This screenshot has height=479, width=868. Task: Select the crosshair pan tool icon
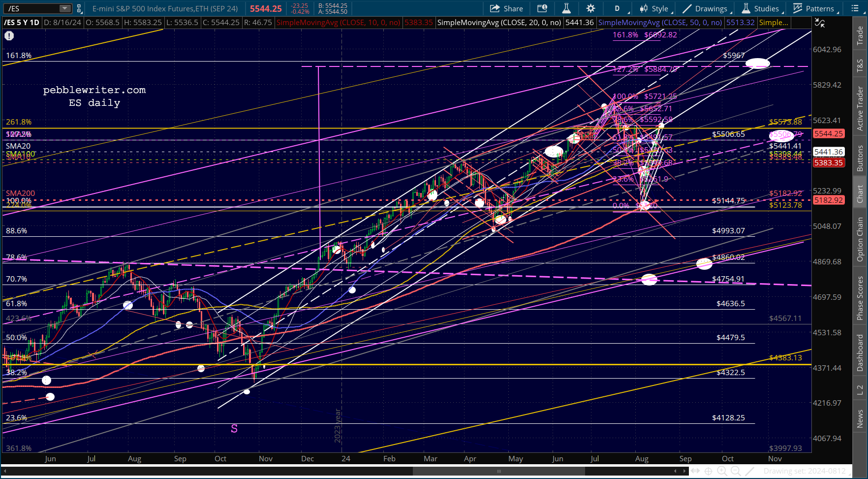(x=708, y=471)
